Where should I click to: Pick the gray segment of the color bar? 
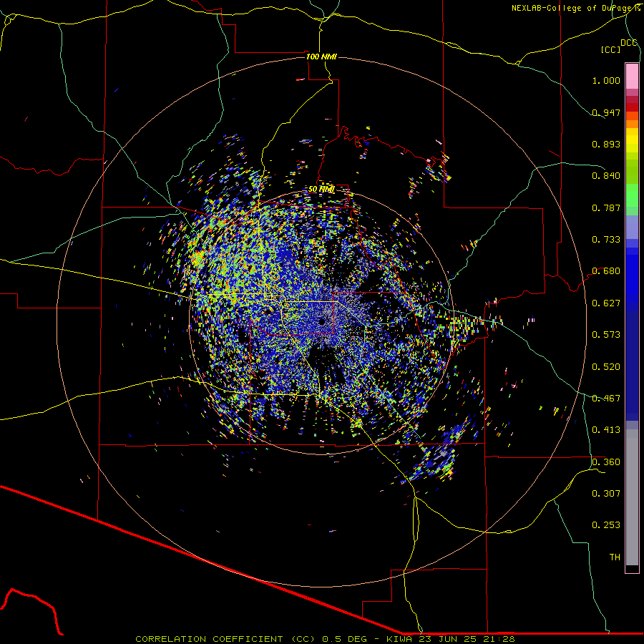click(632, 497)
